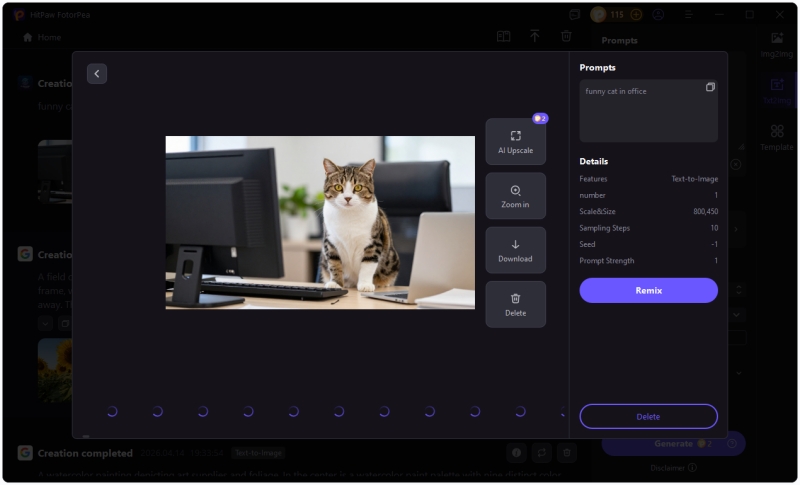Screen dimensions: 800x485
Task: Copy the prompt text icon
Action: coord(710,87)
